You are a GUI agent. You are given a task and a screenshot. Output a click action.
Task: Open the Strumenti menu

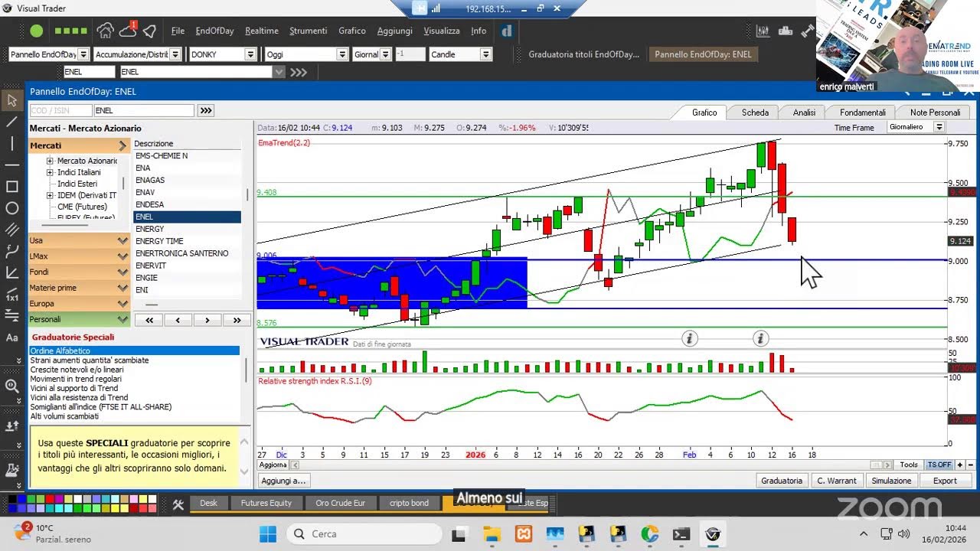[x=308, y=31]
